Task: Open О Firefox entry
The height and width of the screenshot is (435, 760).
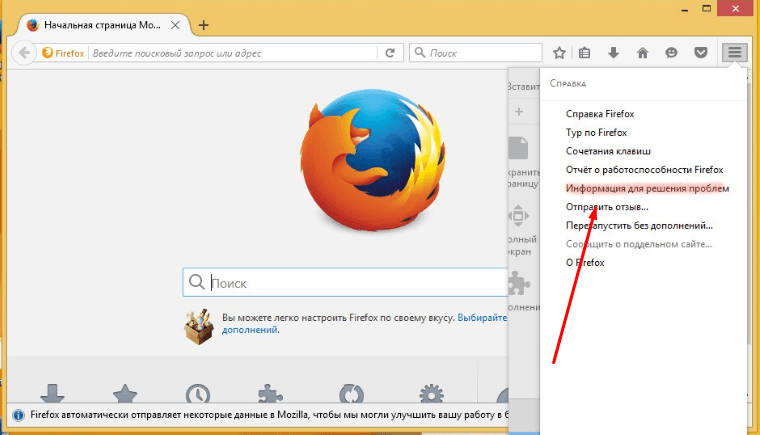Action: [x=585, y=263]
